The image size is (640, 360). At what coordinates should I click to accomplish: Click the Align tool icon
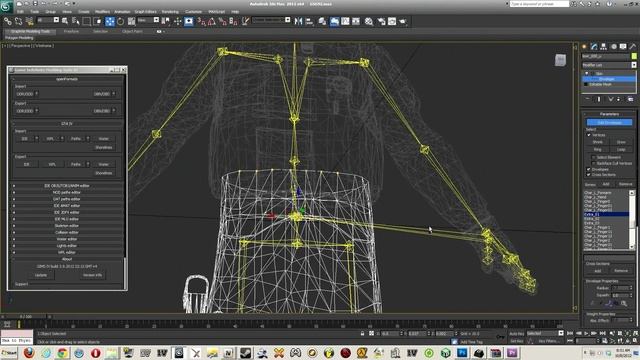[309, 21]
